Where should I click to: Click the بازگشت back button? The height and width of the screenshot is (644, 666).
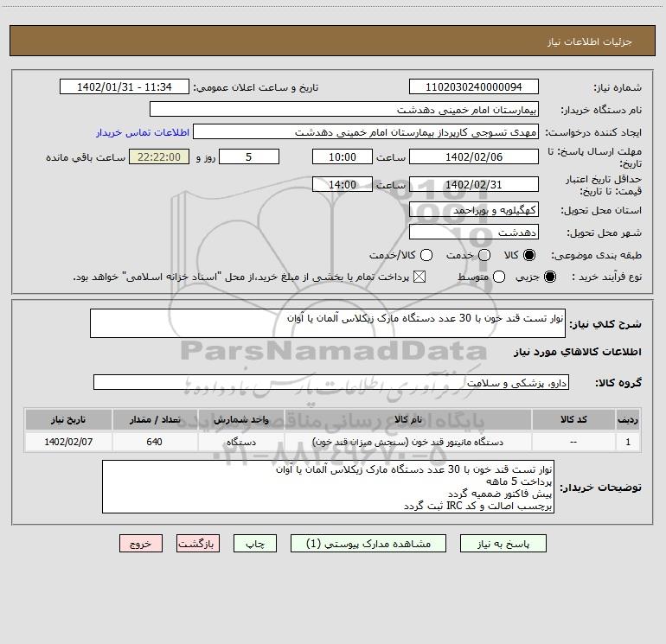click(x=198, y=544)
